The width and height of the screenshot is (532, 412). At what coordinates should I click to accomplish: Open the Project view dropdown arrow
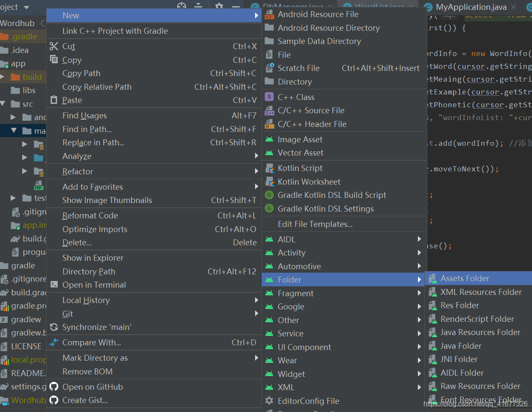pos(26,7)
